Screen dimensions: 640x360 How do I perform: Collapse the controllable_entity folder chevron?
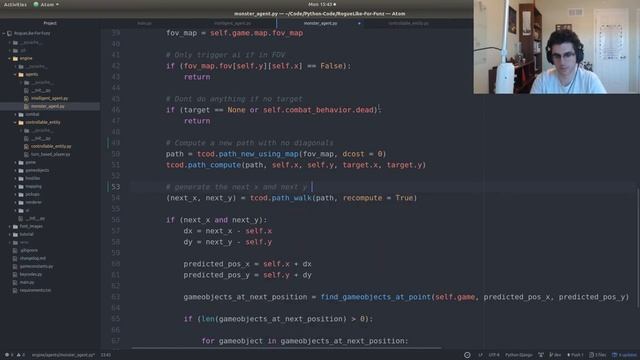tap(16, 122)
